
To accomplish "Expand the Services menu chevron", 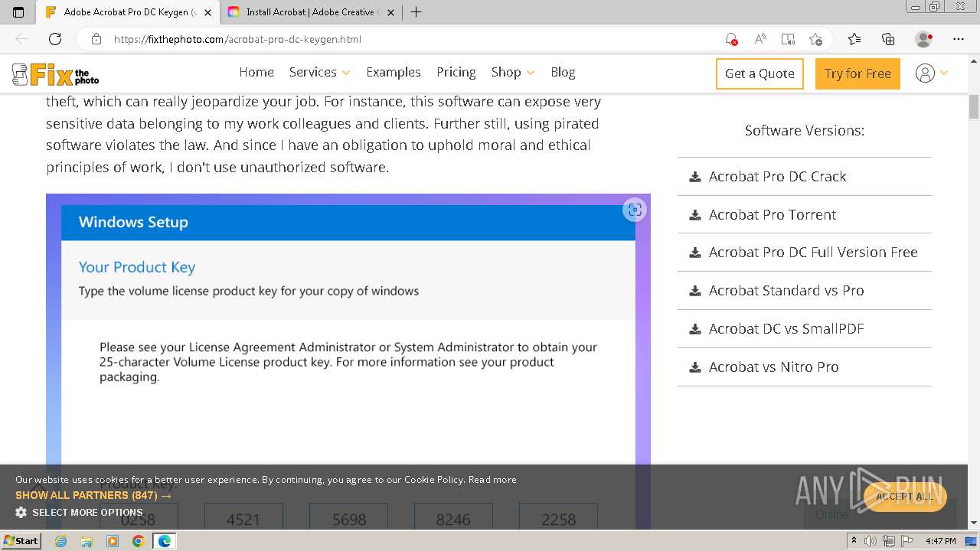I will [x=346, y=73].
